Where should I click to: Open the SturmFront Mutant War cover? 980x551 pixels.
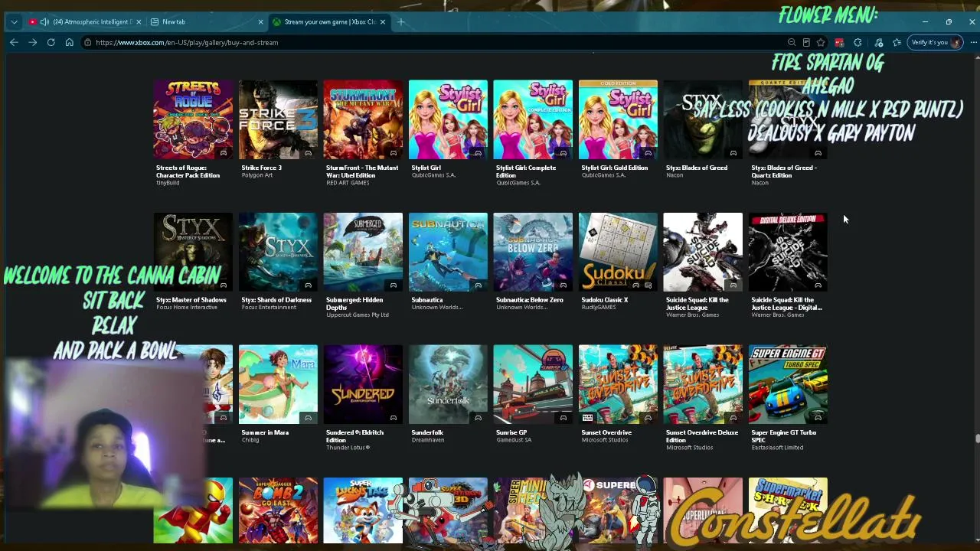(363, 120)
